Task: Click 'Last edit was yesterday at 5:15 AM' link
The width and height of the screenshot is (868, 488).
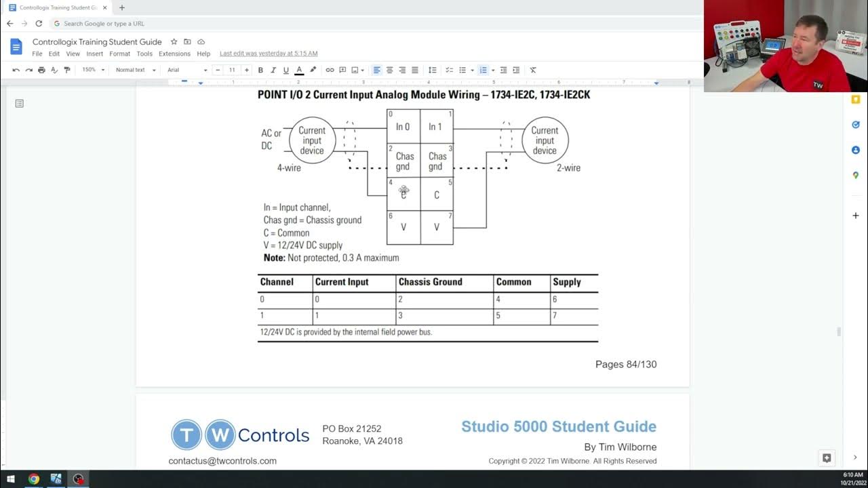Action: (269, 54)
